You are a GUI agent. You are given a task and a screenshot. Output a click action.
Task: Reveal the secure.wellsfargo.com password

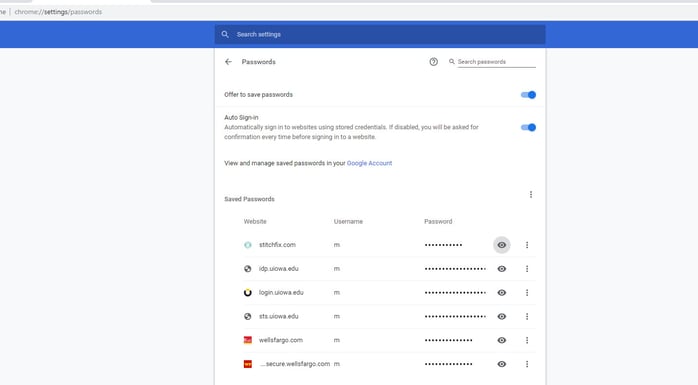502,364
